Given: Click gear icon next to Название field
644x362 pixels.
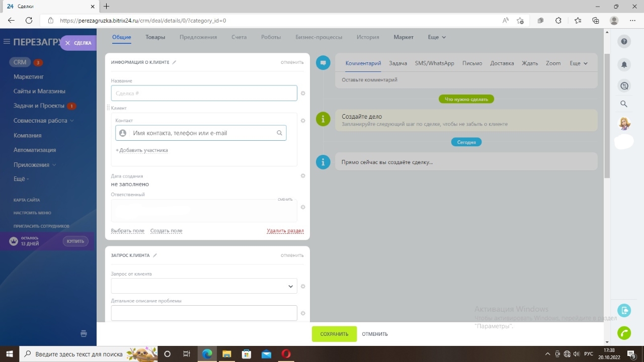Looking at the screenshot, I should click(x=303, y=94).
